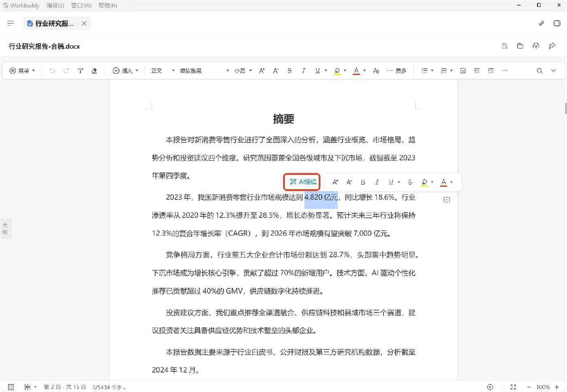Click the share arrow icon in the header

552,46
